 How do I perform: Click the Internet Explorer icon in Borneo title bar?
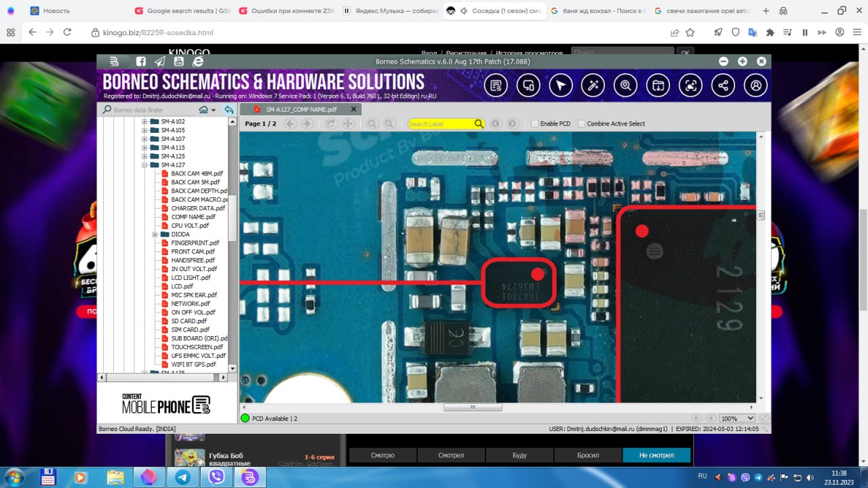[198, 61]
